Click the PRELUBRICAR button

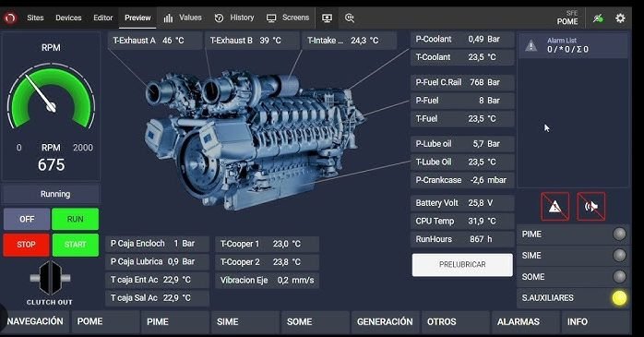tap(462, 265)
